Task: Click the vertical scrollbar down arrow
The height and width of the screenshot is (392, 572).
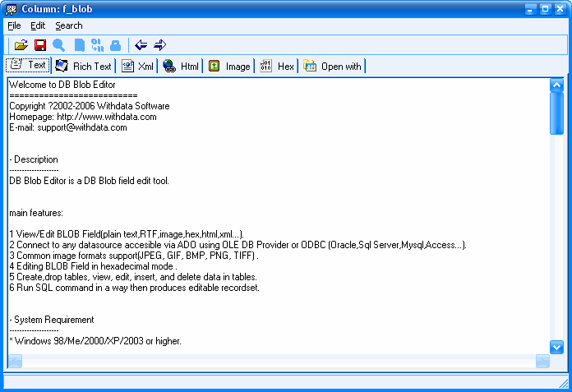Action: [x=556, y=347]
